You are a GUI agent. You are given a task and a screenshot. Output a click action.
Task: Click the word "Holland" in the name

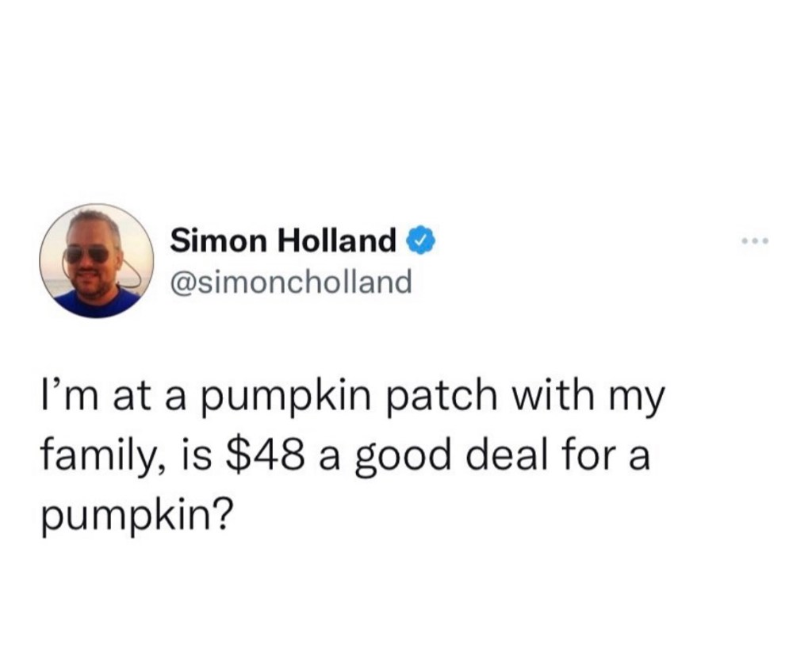tap(337, 241)
